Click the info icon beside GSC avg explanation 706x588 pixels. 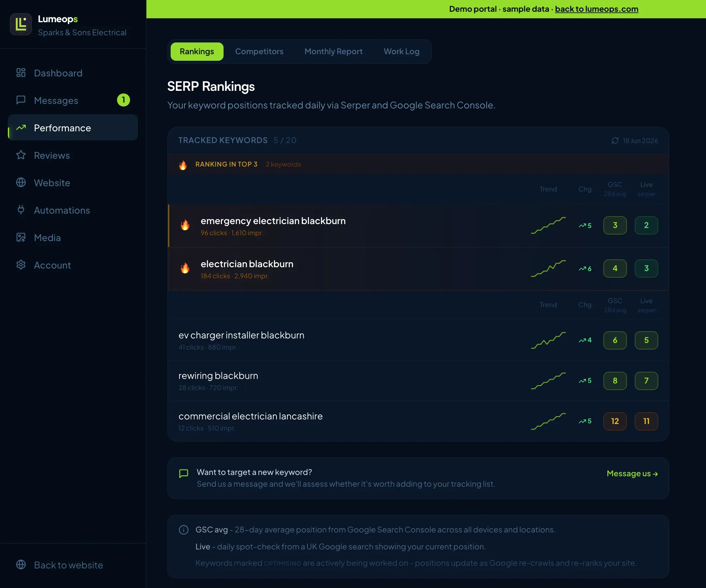coord(184,530)
